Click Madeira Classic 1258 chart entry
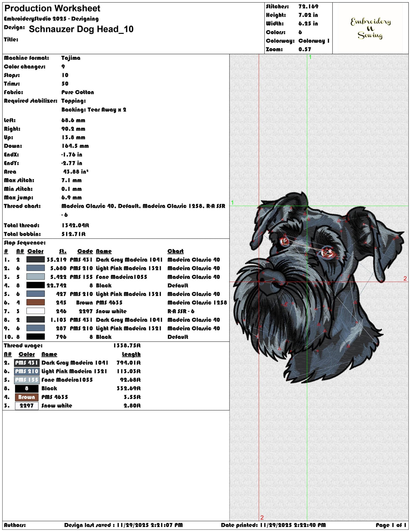Viewport: 411px width, 532px height. point(197,303)
